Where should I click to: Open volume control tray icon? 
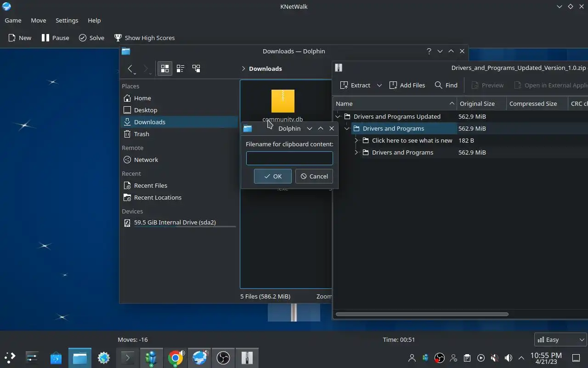tap(509, 358)
